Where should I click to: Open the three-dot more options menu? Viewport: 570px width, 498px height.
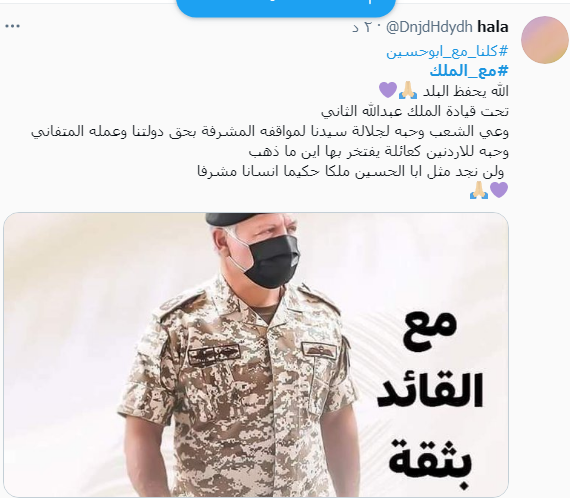coord(12,26)
